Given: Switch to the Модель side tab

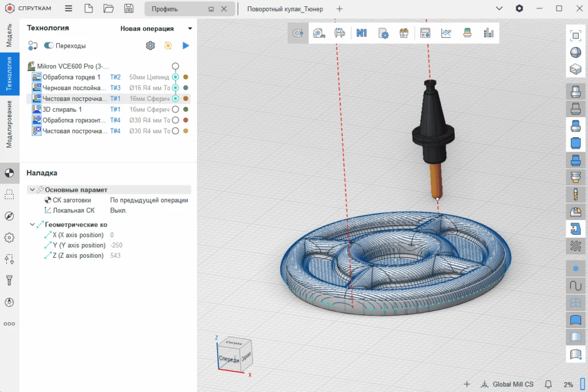Looking at the screenshot, I should pyautogui.click(x=9, y=36).
